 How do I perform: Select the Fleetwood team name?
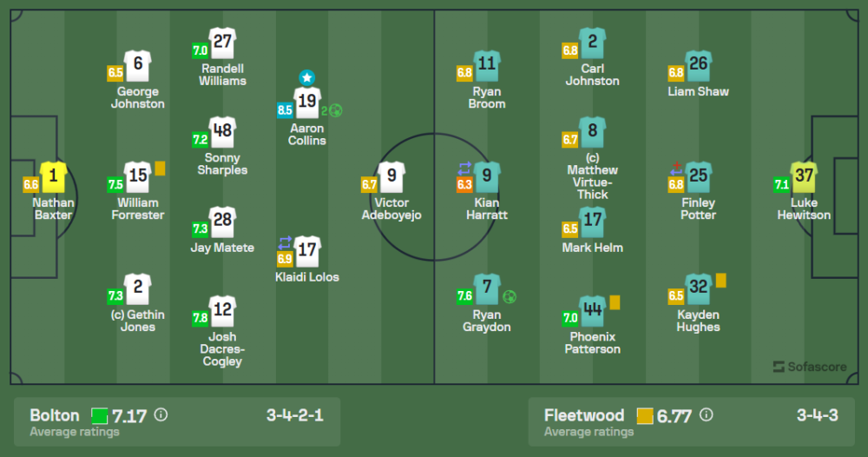584,415
